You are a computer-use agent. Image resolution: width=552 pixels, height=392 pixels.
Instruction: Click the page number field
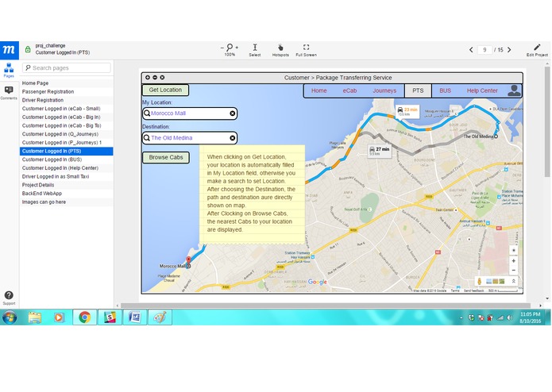tap(484, 50)
